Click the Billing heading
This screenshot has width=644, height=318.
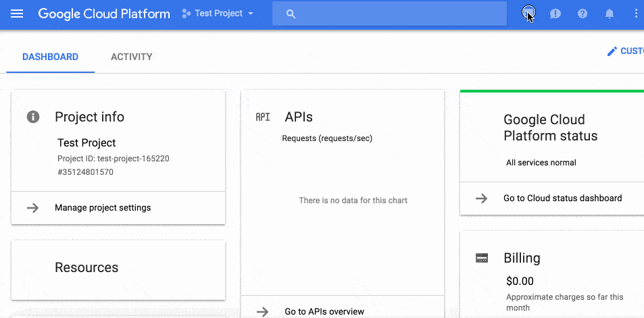[522, 258]
